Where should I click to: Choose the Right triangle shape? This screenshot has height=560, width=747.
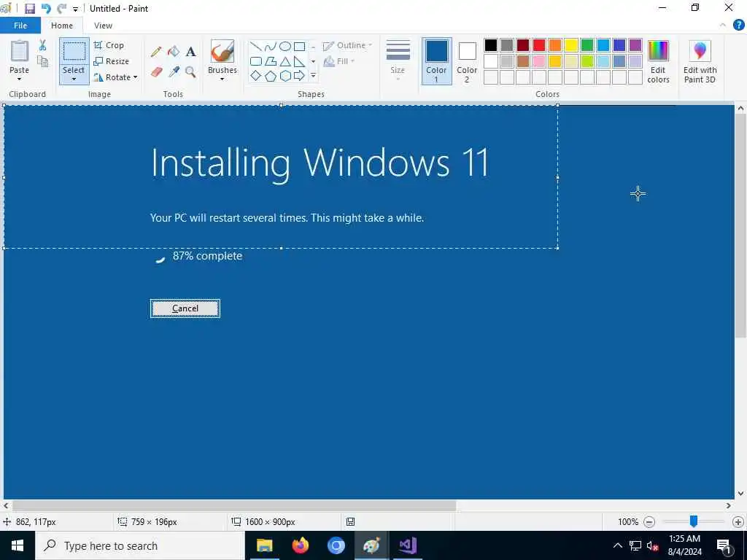(299, 61)
